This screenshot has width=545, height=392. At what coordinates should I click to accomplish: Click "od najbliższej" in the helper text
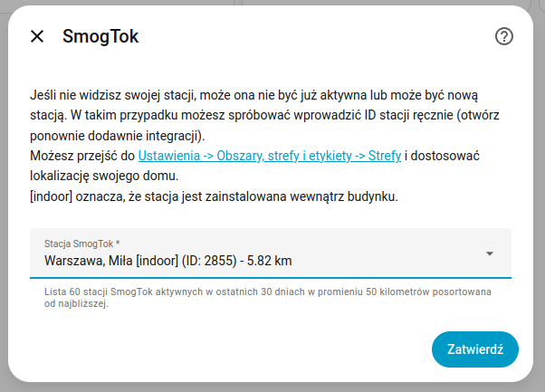(76, 304)
